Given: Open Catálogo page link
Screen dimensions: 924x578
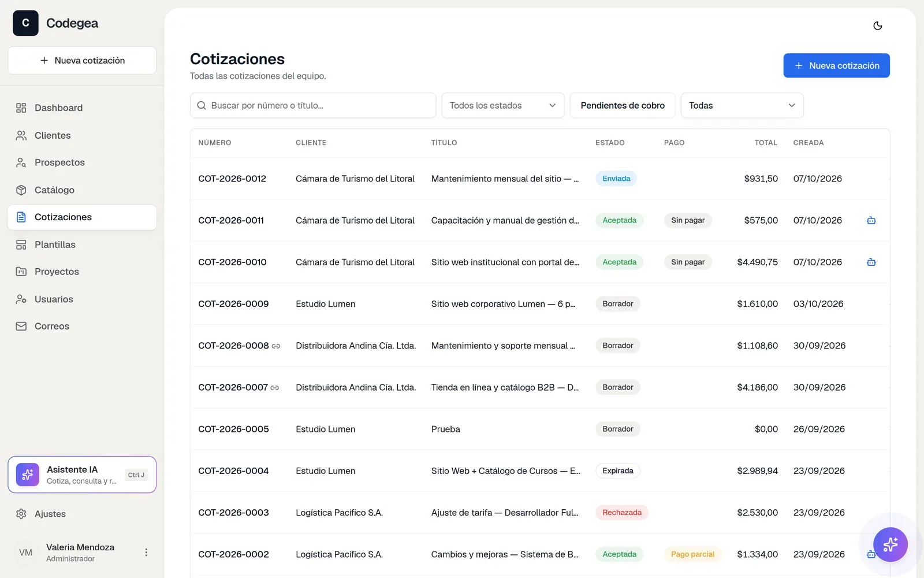Looking at the screenshot, I should point(82,190).
